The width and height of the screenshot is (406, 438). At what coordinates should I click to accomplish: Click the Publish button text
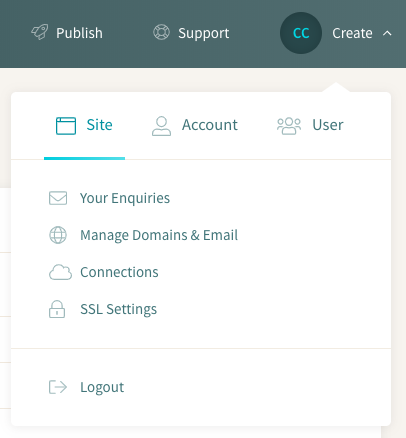click(79, 33)
